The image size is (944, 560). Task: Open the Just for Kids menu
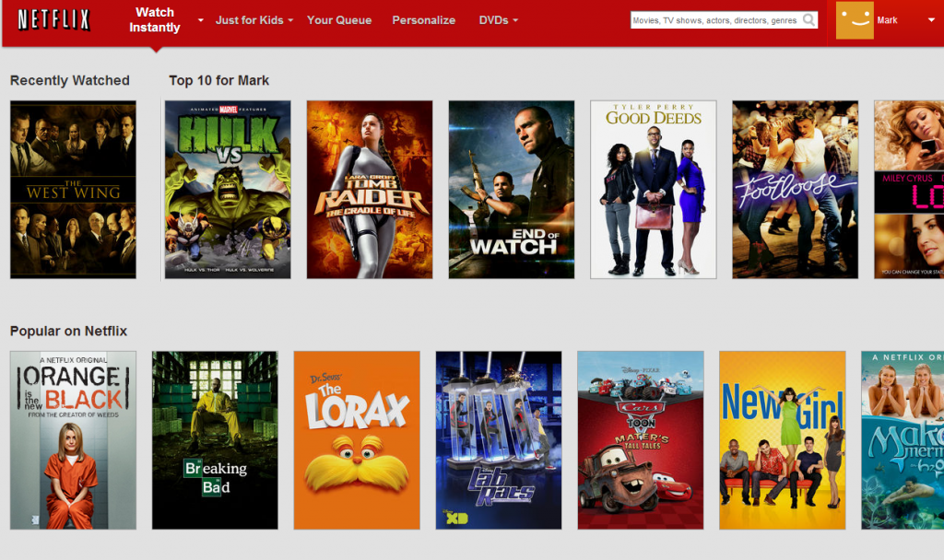(x=249, y=20)
